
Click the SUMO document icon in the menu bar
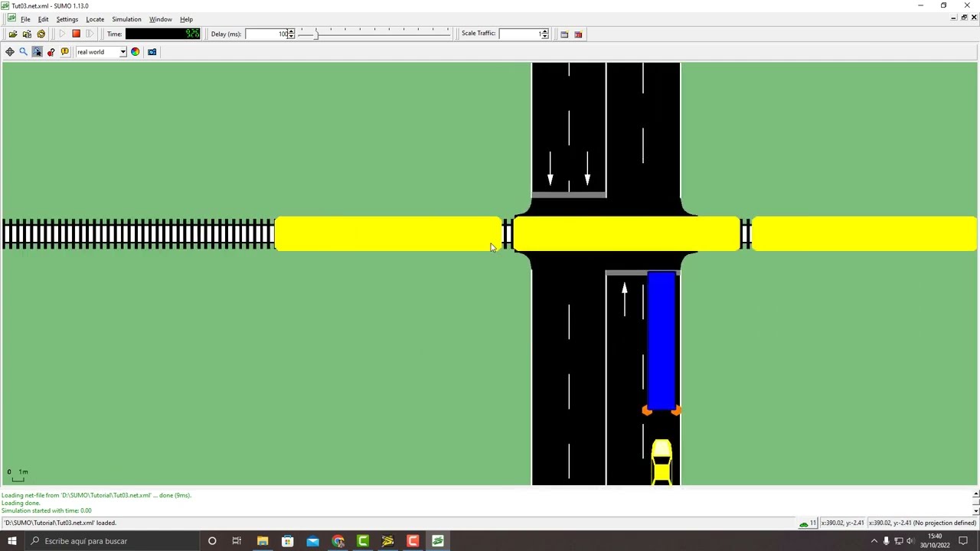pyautogui.click(x=11, y=19)
